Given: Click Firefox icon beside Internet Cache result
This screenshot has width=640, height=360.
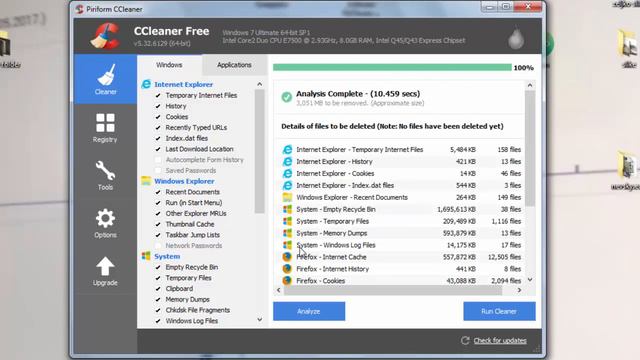Looking at the screenshot, I should 287,257.
